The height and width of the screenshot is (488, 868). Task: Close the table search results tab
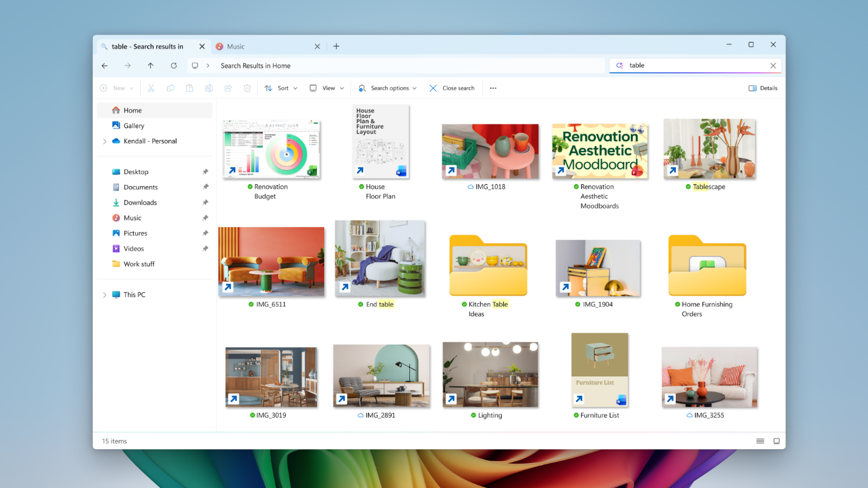click(x=202, y=46)
